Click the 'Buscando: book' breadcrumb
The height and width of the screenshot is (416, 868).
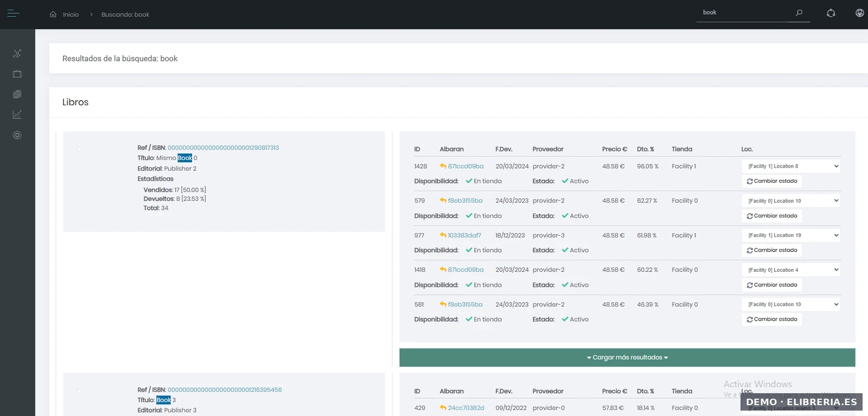125,15
